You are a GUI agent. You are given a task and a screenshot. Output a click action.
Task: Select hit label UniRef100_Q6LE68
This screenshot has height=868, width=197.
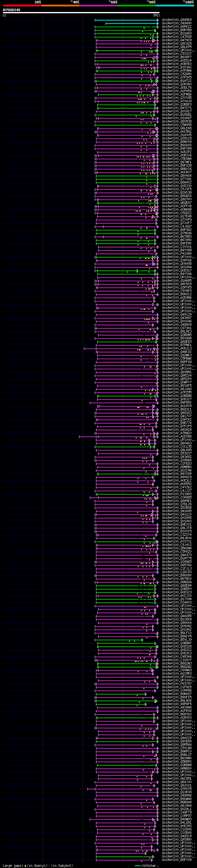177,128
